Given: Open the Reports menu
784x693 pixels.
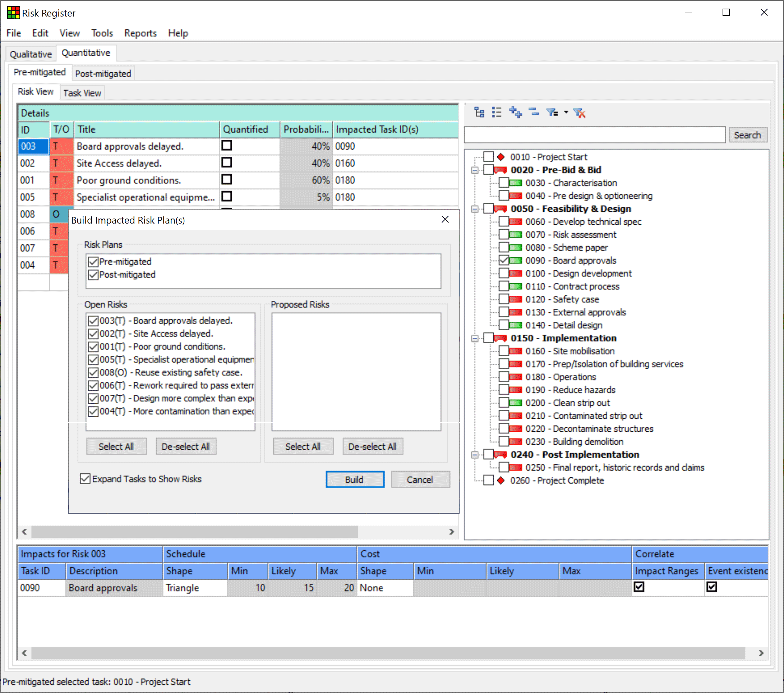Looking at the screenshot, I should pyautogui.click(x=140, y=33).
